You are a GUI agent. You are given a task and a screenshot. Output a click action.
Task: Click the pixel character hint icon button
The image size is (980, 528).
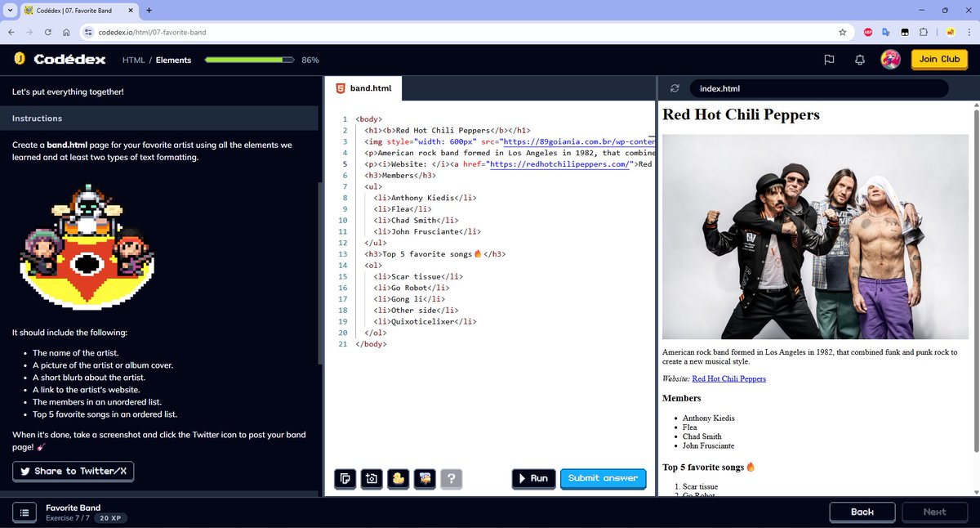[424, 479]
